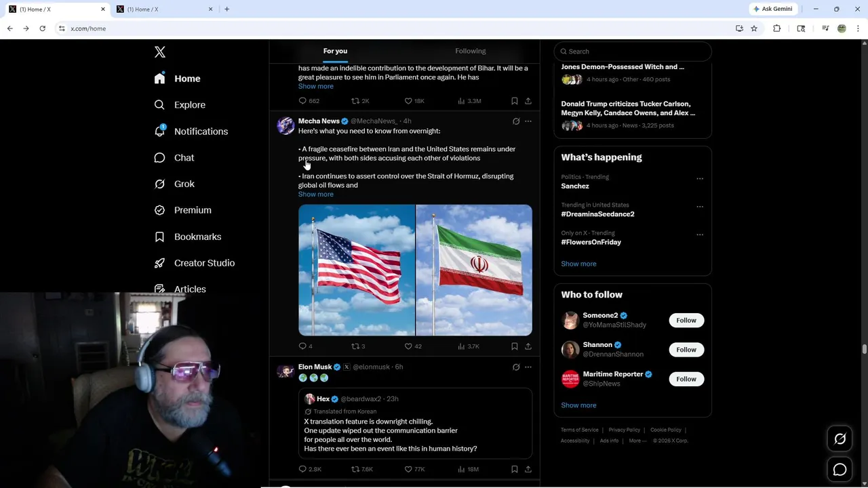868x488 pixels.
Task: View analytics of Mecha News post
Action: point(461,346)
